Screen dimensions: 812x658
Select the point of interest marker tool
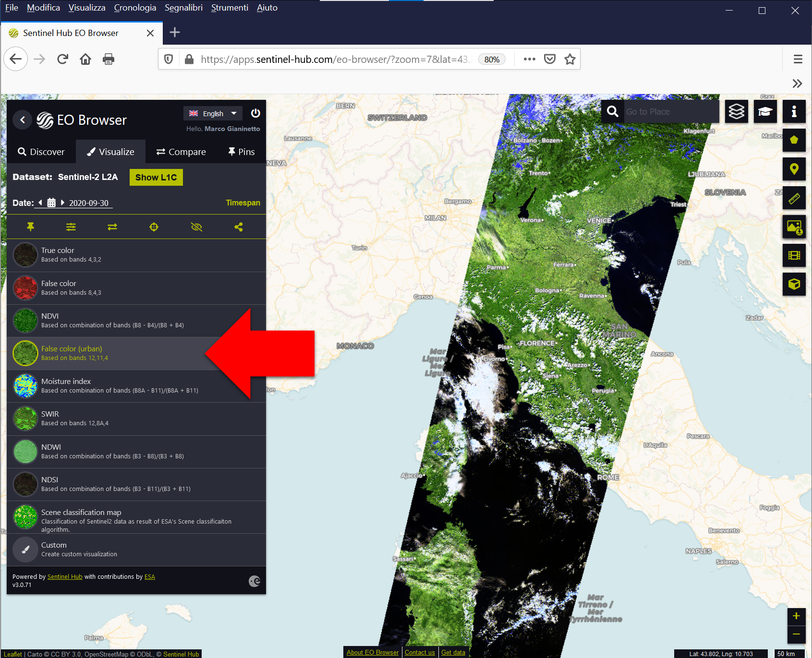coord(794,169)
